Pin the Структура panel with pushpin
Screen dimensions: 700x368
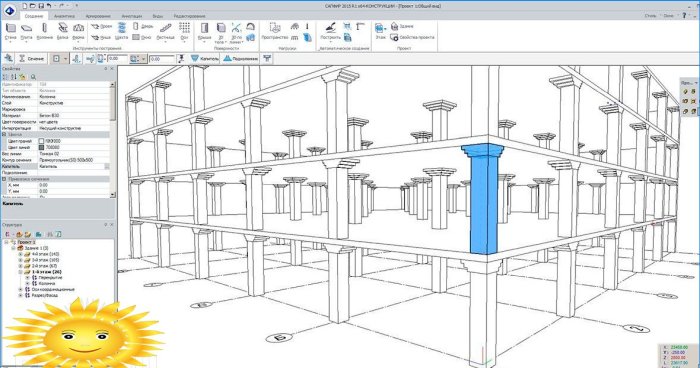coord(106,225)
